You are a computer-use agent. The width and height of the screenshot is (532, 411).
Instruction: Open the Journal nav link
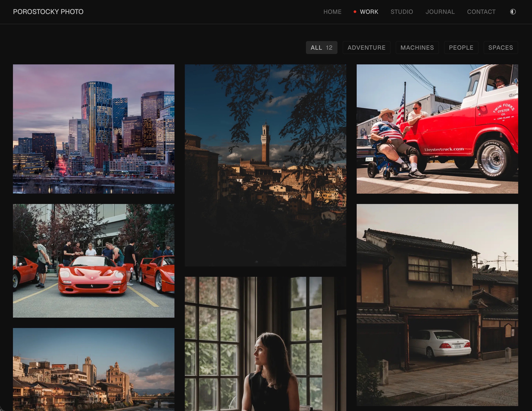pyautogui.click(x=440, y=12)
